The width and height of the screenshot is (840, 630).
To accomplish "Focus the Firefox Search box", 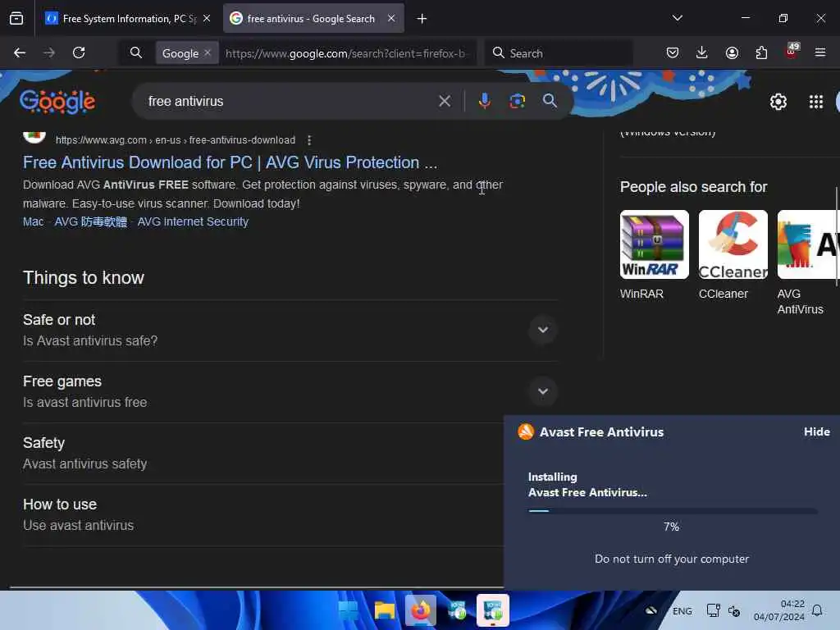I will 559,53.
